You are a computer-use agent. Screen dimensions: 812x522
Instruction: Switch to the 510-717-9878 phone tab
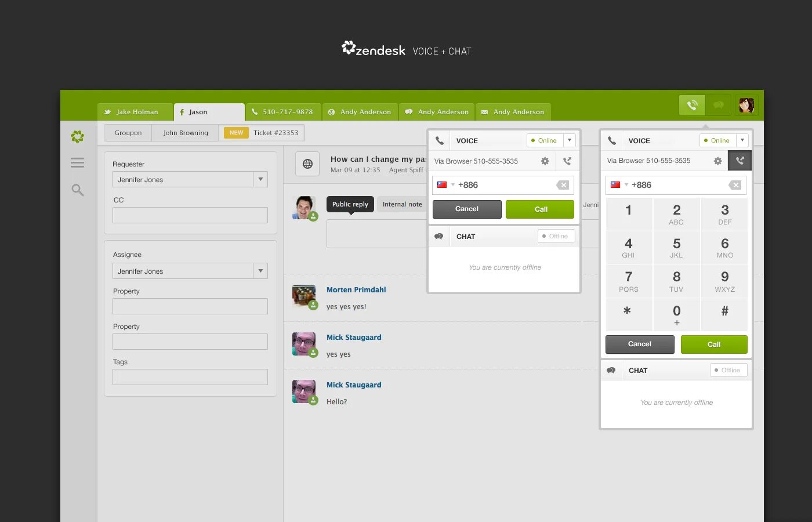coord(283,112)
